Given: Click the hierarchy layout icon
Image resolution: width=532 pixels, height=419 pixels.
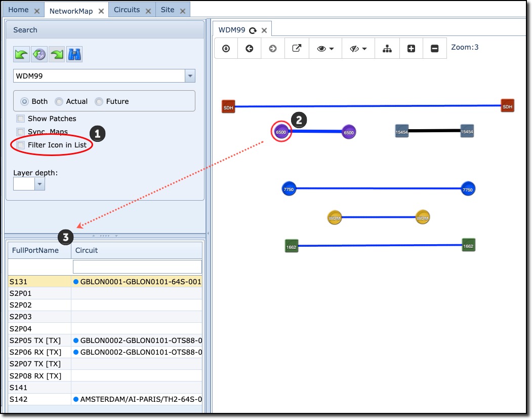Looking at the screenshot, I should point(387,49).
